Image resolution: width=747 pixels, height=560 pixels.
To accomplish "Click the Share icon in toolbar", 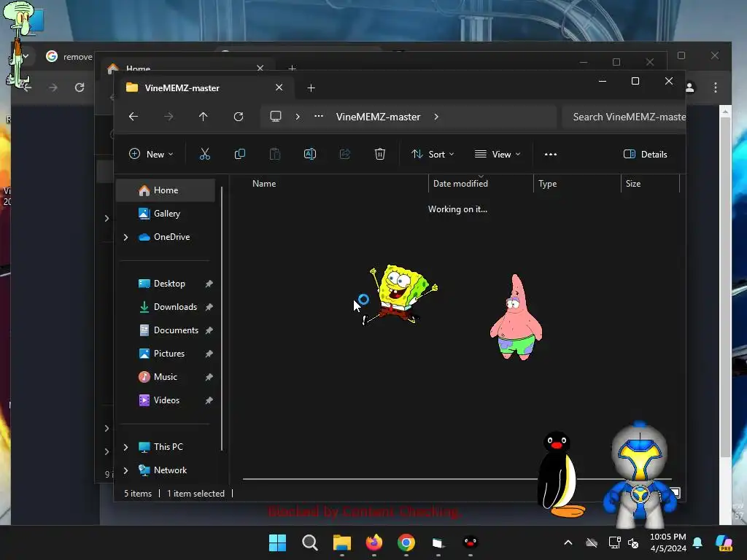I will (x=345, y=154).
